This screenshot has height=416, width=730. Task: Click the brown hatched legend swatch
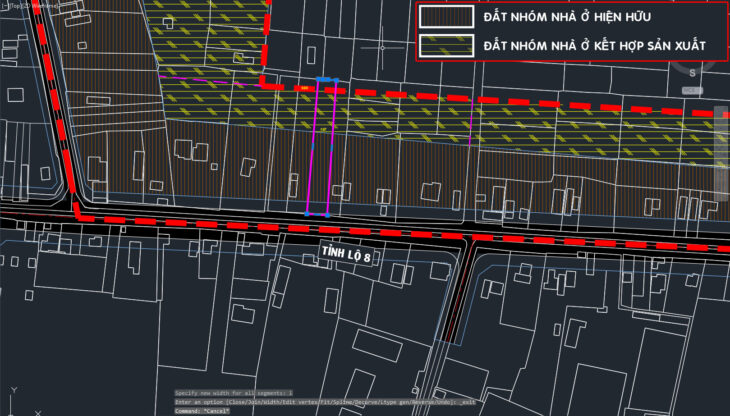click(445, 17)
